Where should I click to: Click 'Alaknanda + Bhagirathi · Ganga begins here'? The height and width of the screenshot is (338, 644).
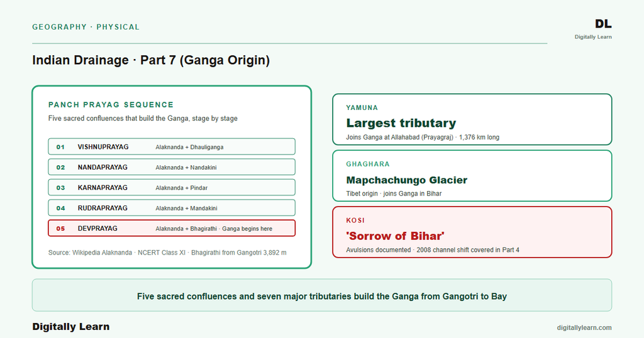click(214, 229)
